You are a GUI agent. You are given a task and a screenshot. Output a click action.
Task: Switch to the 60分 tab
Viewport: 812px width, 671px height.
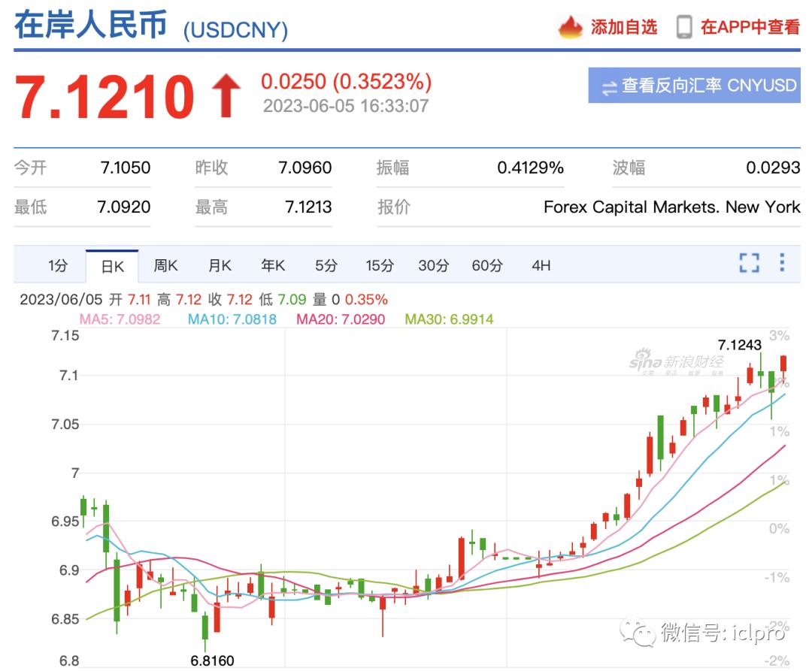(x=486, y=266)
